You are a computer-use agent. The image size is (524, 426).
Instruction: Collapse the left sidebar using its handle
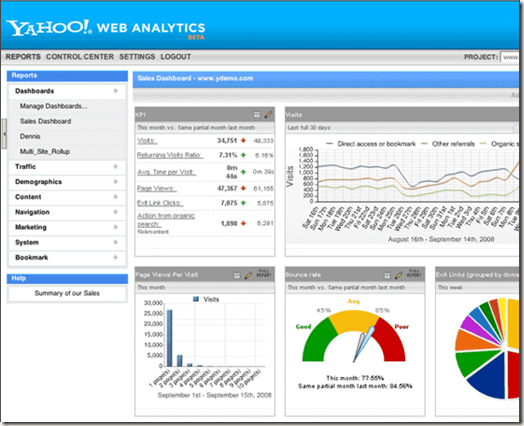pos(4,134)
